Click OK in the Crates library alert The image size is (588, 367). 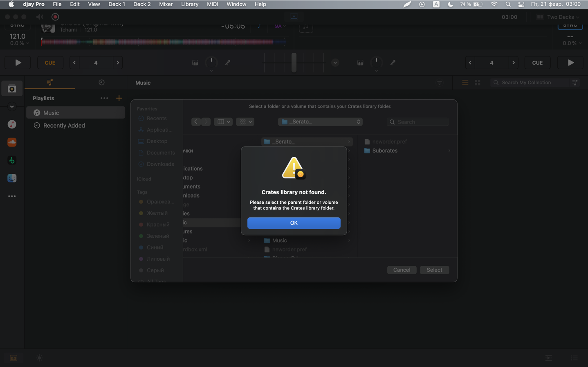coord(294,223)
